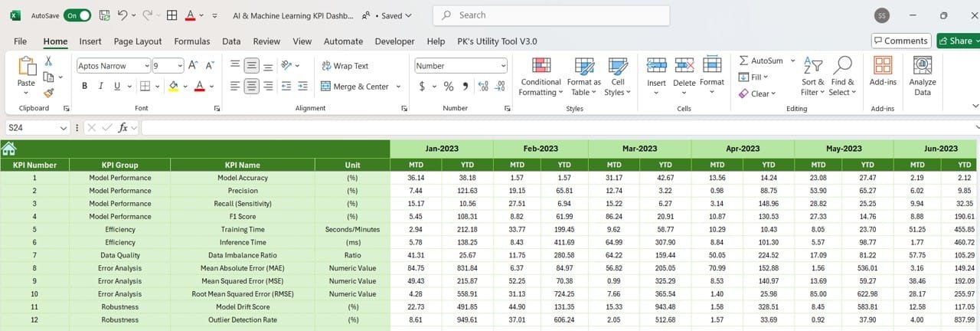
Task: Click the home icon in the sheet
Action: [9, 149]
